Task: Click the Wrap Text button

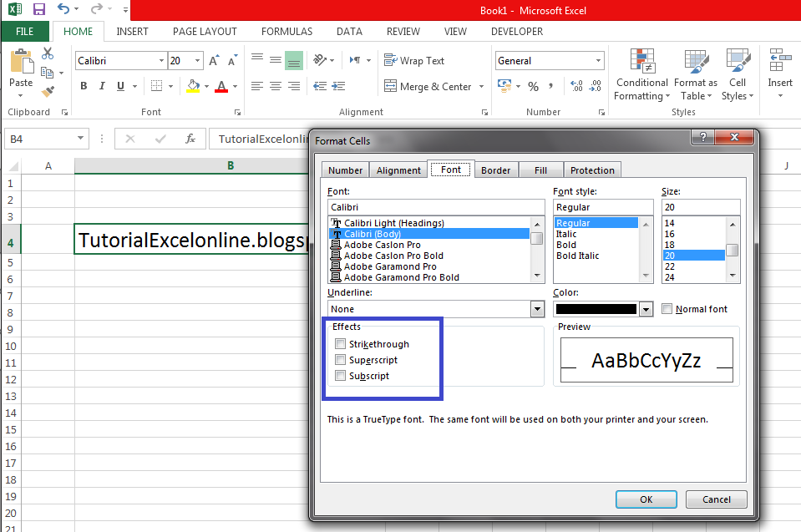Action: pos(414,60)
